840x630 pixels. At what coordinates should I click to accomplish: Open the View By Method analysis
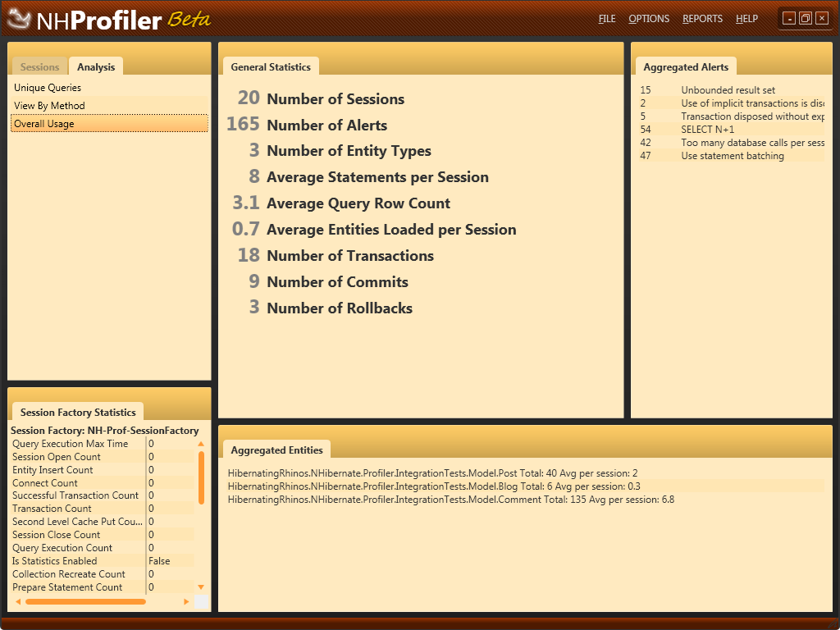pyautogui.click(x=109, y=106)
